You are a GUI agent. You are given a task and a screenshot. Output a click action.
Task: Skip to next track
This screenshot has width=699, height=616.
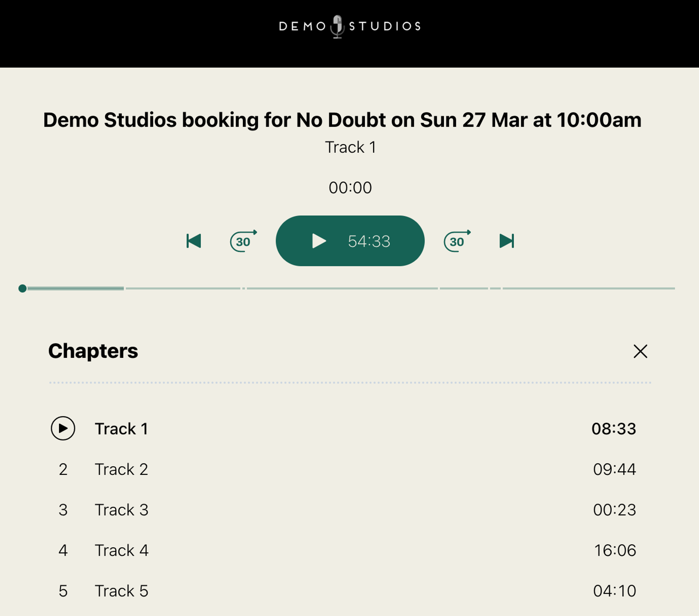point(507,241)
